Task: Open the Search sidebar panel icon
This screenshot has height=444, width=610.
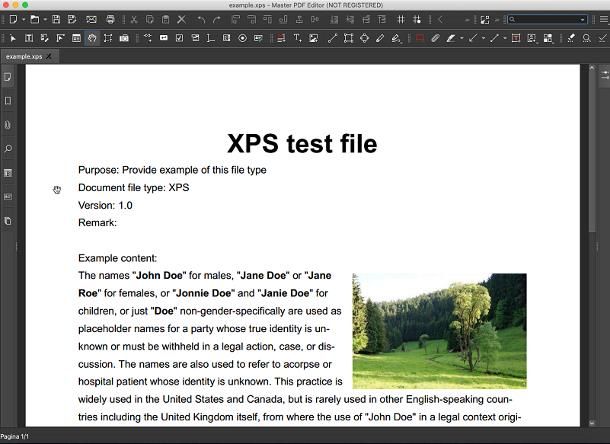Action: click(x=8, y=149)
